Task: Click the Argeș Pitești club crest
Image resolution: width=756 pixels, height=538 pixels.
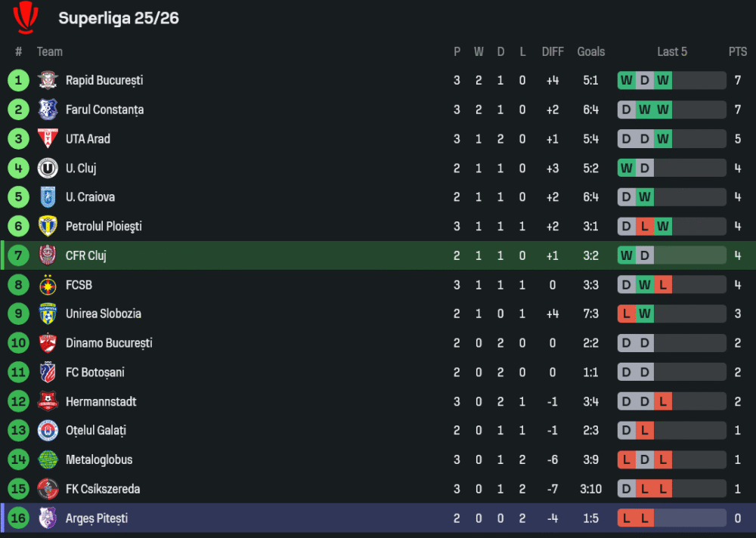Action: 48,518
